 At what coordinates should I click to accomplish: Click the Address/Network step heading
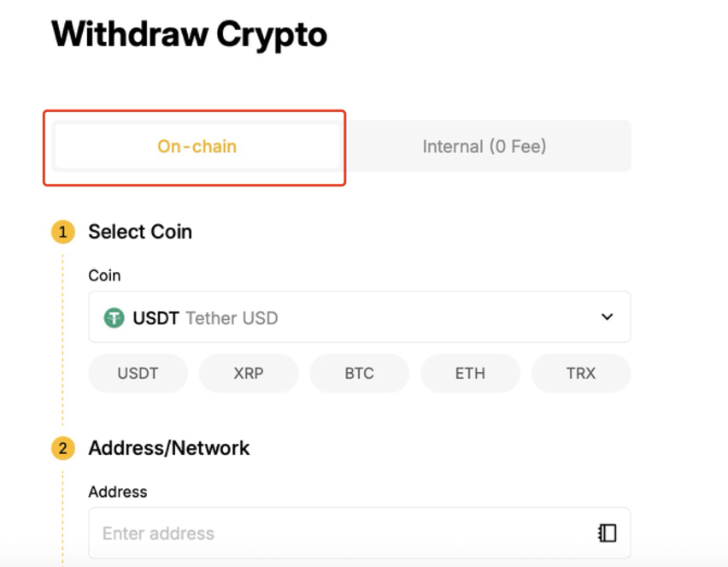(x=169, y=448)
